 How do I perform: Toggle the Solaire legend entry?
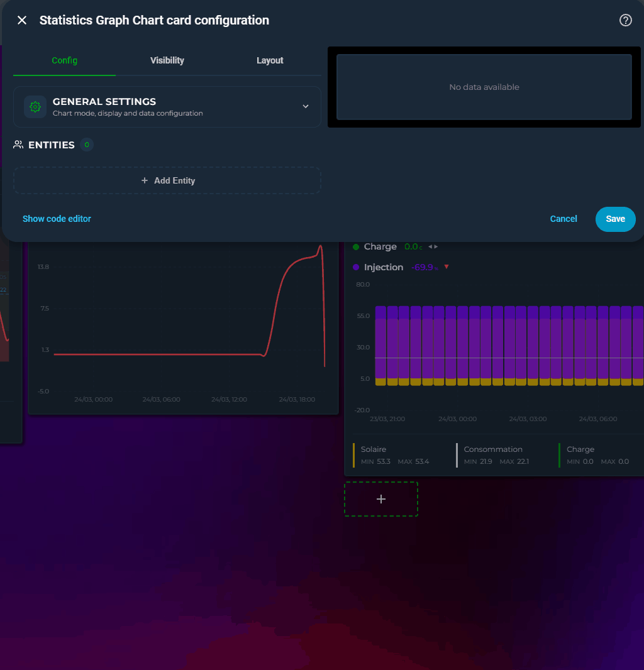click(x=391, y=455)
